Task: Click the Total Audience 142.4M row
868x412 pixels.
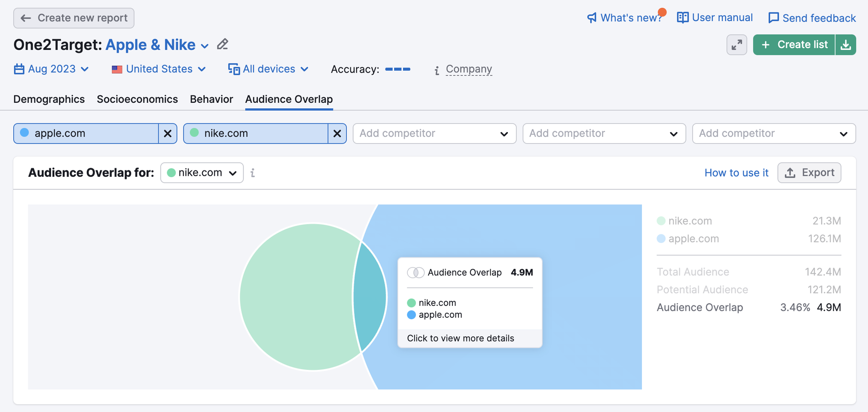Action: click(749, 272)
